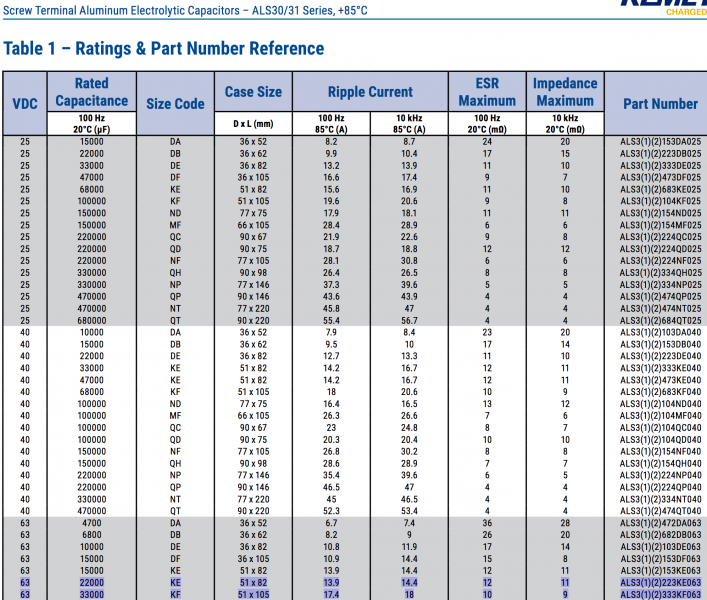Screen dimensions: 707x600
Task: Select part number ALS3(1)(2)154NF040
Action: pyautogui.click(x=661, y=452)
